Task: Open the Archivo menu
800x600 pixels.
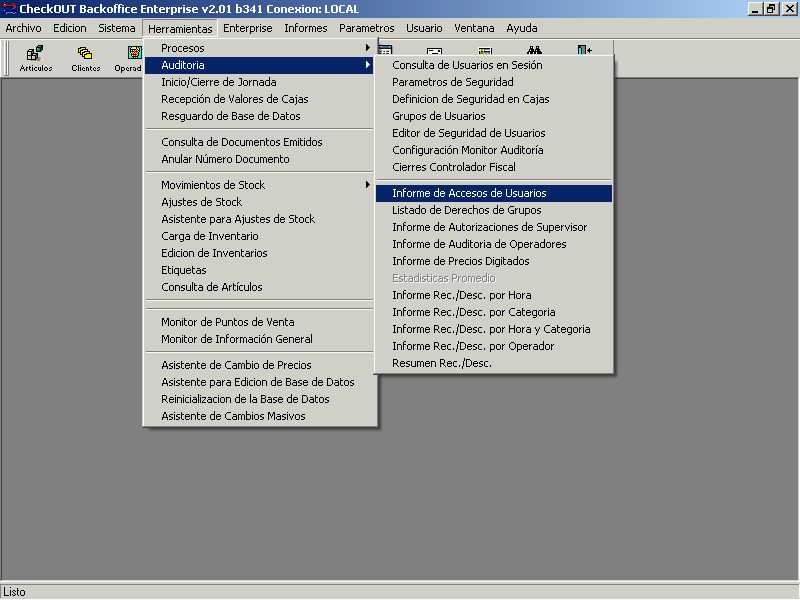Action: pyautogui.click(x=23, y=28)
